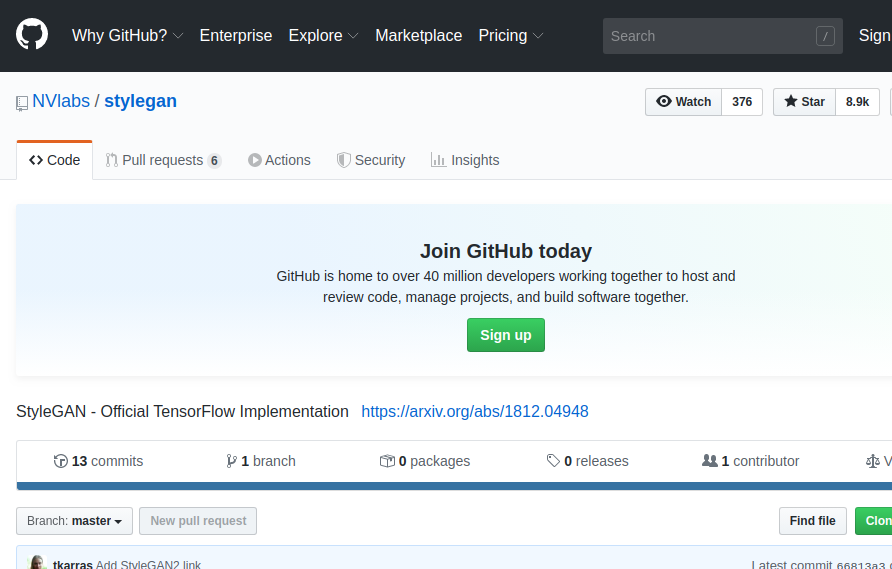Click the packages box icon
892x569 pixels.
(387, 461)
